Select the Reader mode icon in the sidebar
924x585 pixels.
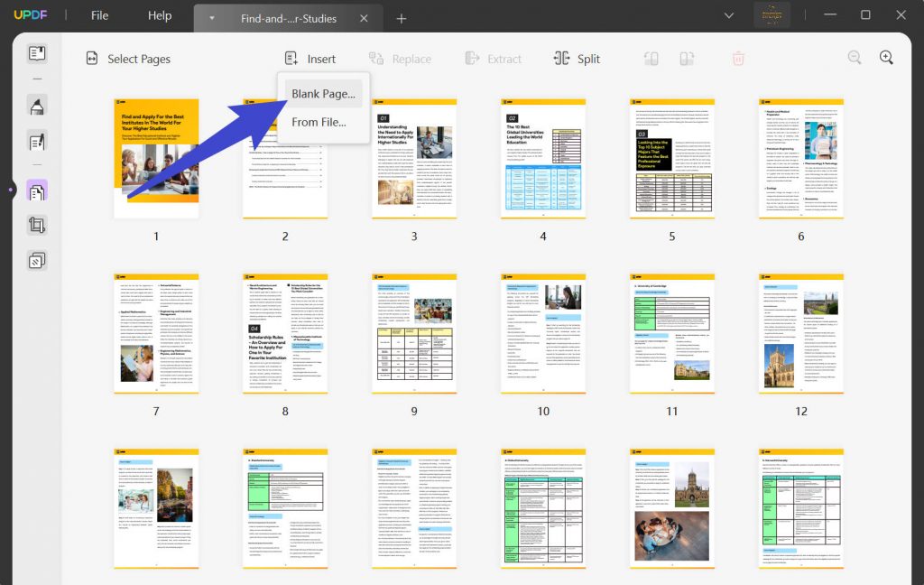coord(36,54)
